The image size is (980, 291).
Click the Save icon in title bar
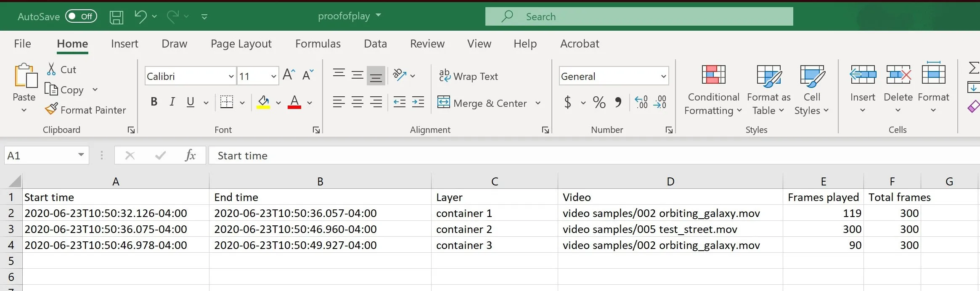117,17
